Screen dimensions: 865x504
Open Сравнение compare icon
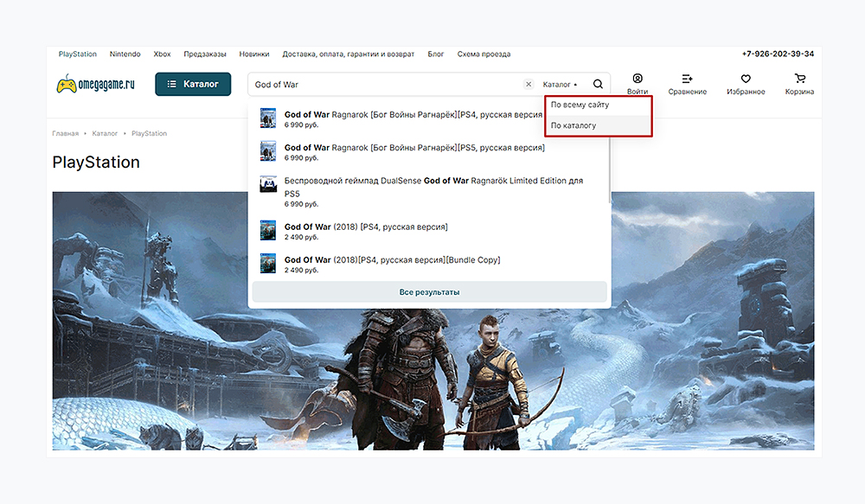[688, 85]
